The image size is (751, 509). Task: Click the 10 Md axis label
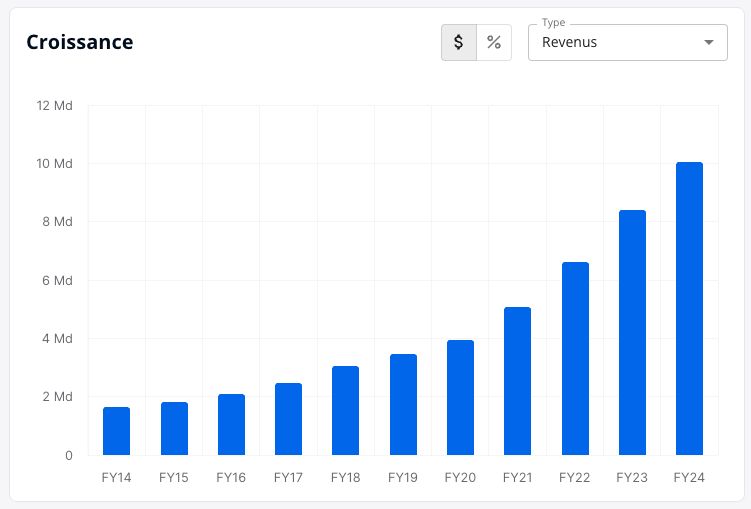coord(55,164)
